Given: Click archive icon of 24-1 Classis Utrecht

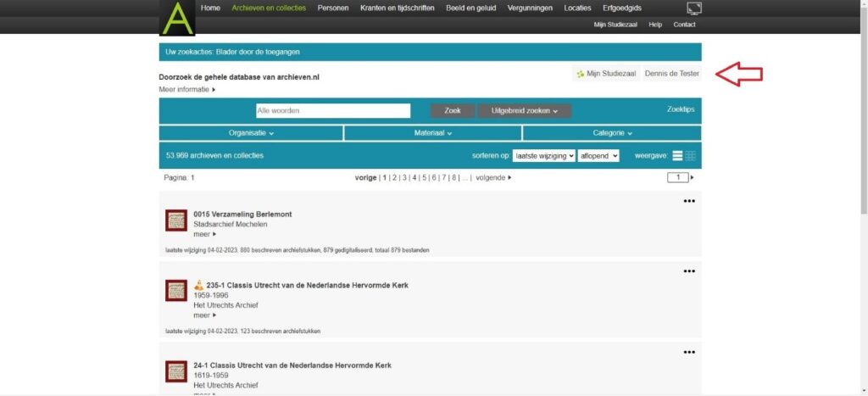Looking at the screenshot, I should click(176, 371).
